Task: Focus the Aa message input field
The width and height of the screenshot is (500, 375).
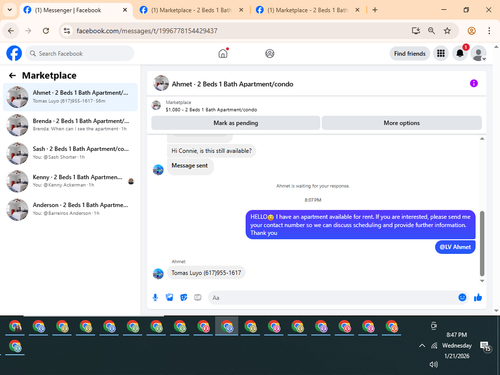Action: (x=333, y=297)
